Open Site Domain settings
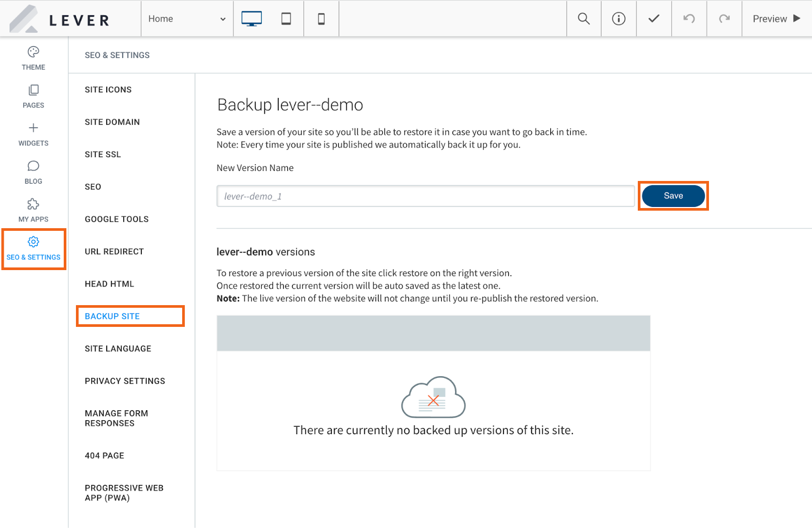812x528 pixels. 112,122
